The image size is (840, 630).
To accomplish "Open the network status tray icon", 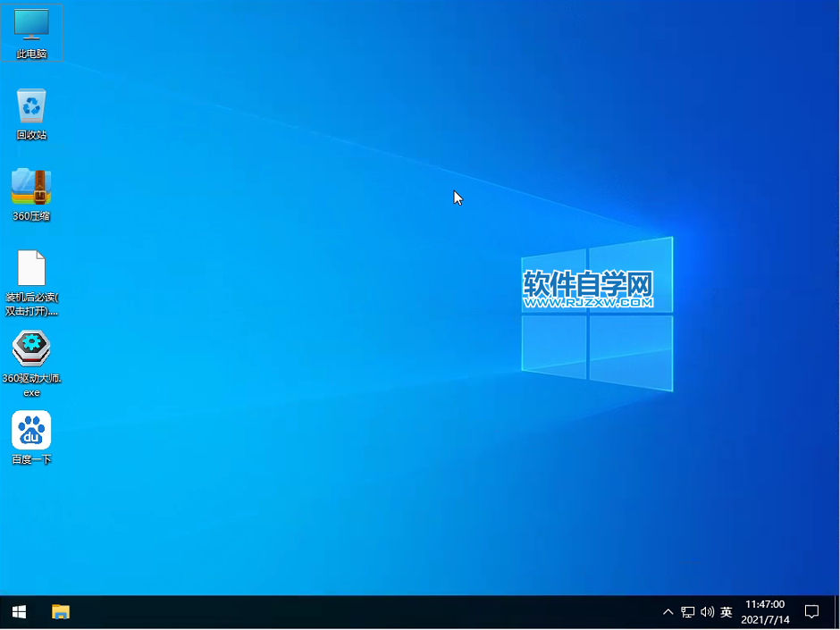I will click(x=688, y=611).
